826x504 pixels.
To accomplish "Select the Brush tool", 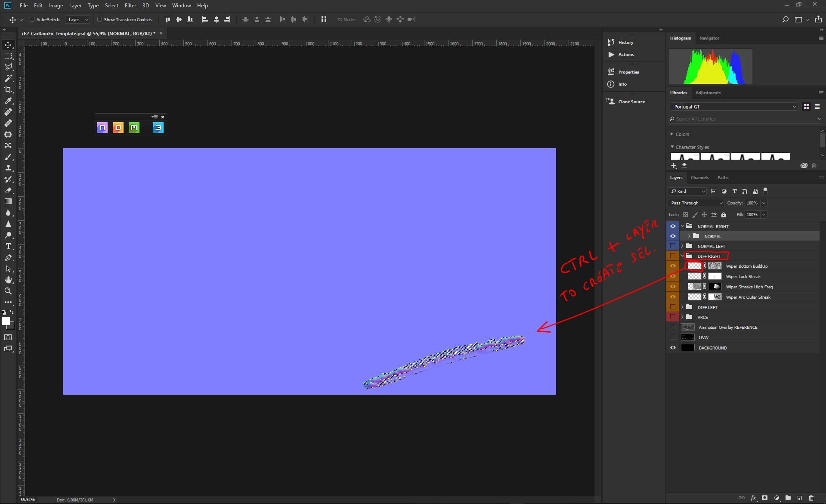I will 8,157.
